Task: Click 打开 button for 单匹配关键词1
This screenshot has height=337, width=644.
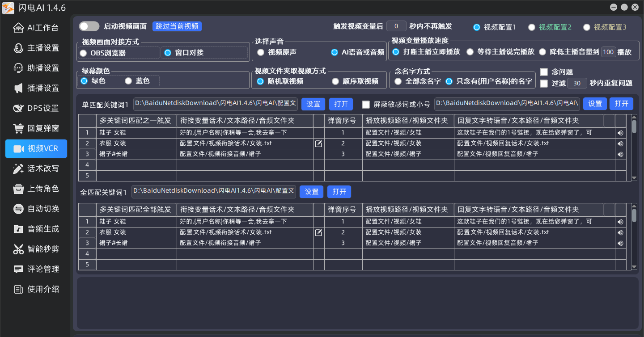Action: tap(341, 104)
